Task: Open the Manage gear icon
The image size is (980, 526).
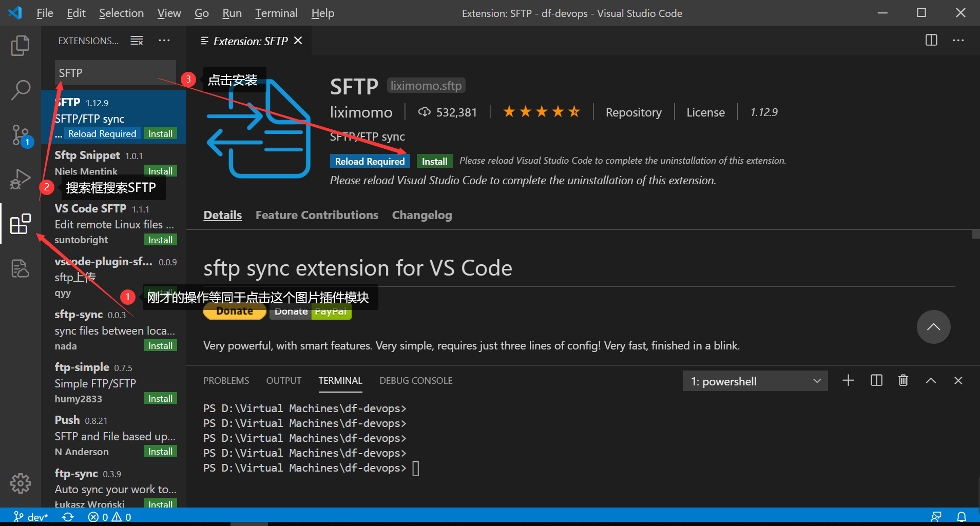Action: [x=20, y=483]
